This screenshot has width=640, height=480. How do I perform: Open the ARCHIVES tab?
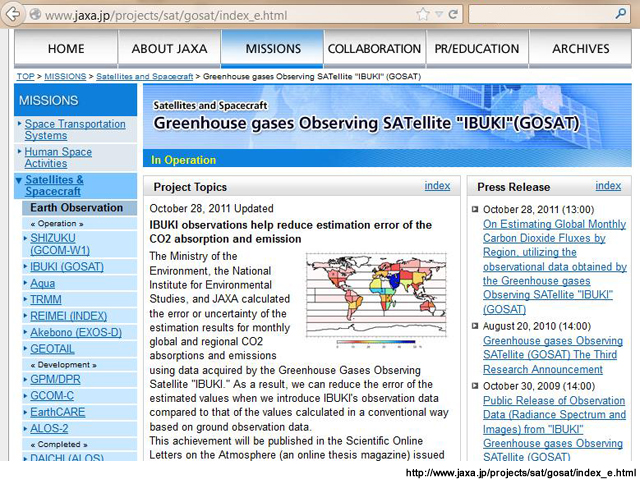tap(580, 48)
